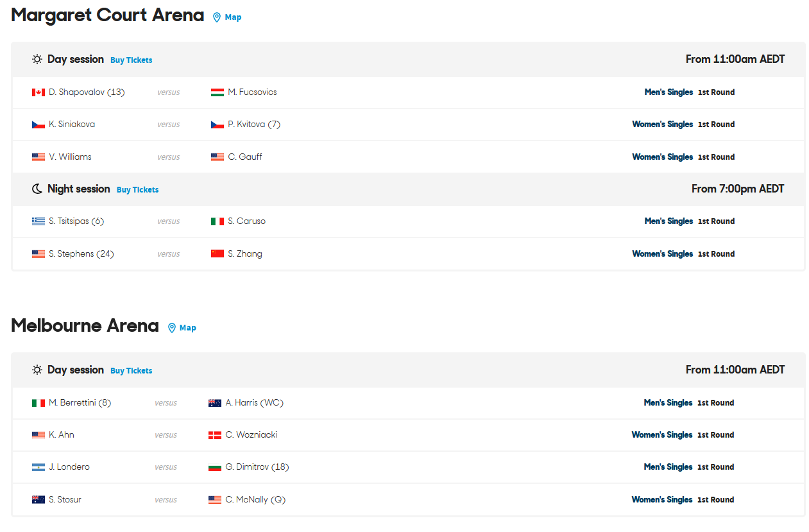Buy Tickets for Margaret Court Day session
The height and width of the screenshot is (532, 809).
132,60
